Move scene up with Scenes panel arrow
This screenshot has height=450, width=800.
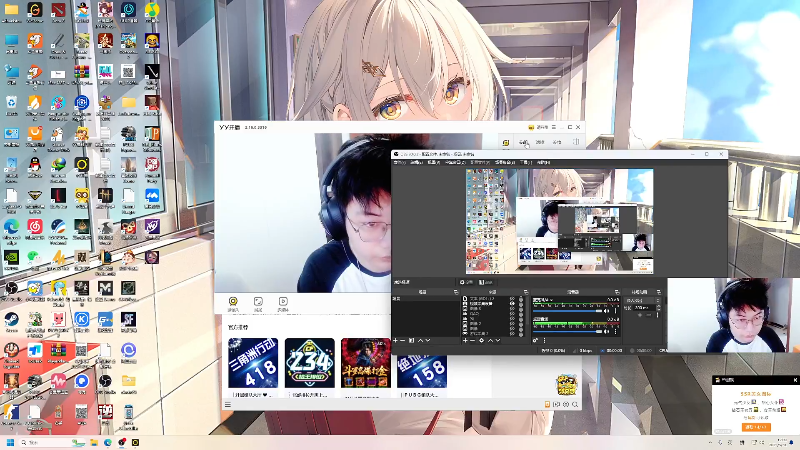(420, 340)
